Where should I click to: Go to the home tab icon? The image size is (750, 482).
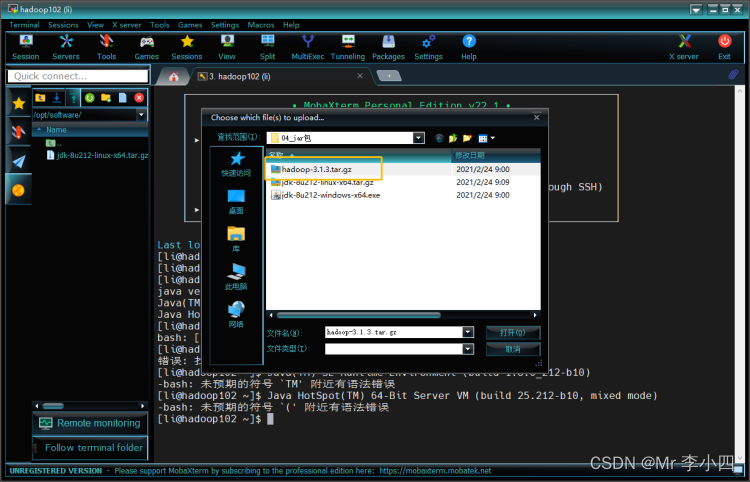174,77
